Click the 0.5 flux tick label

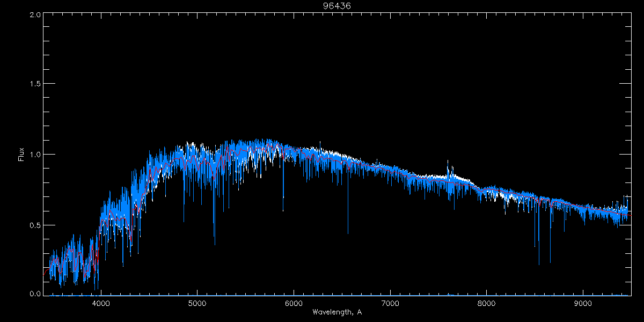(x=34, y=225)
